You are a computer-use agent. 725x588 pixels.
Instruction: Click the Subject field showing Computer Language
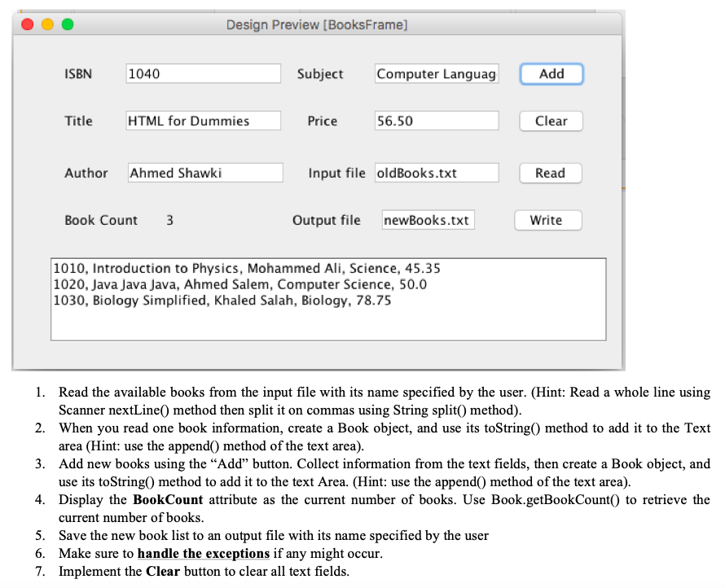pos(436,73)
